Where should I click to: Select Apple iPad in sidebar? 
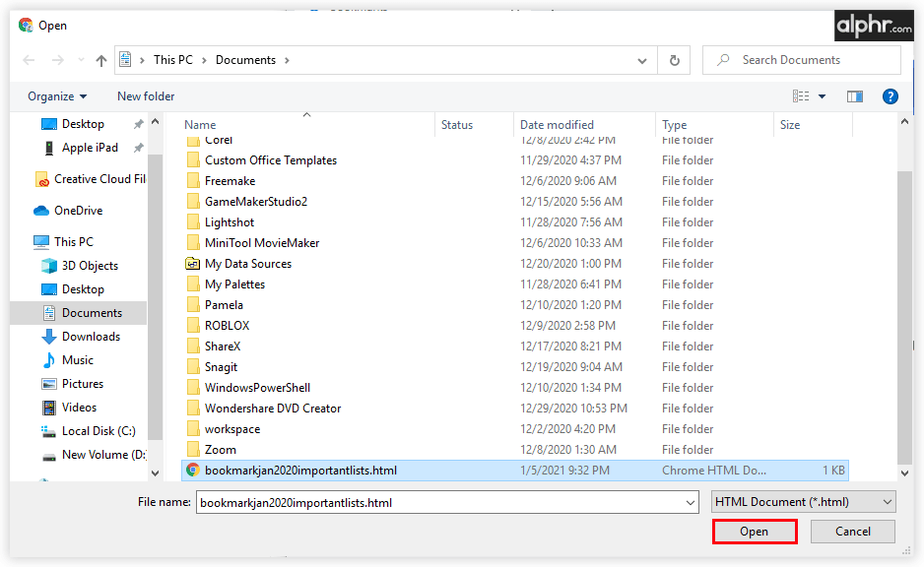pyautogui.click(x=90, y=148)
